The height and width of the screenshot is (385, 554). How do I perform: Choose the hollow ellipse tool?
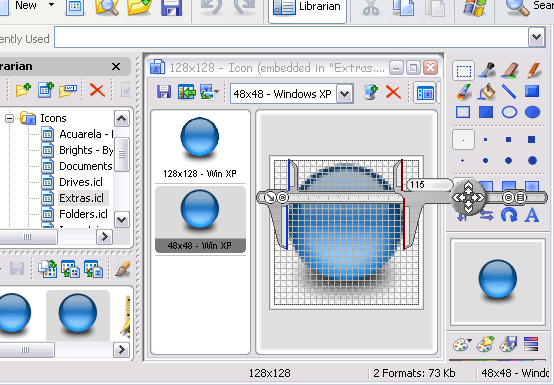tap(509, 112)
